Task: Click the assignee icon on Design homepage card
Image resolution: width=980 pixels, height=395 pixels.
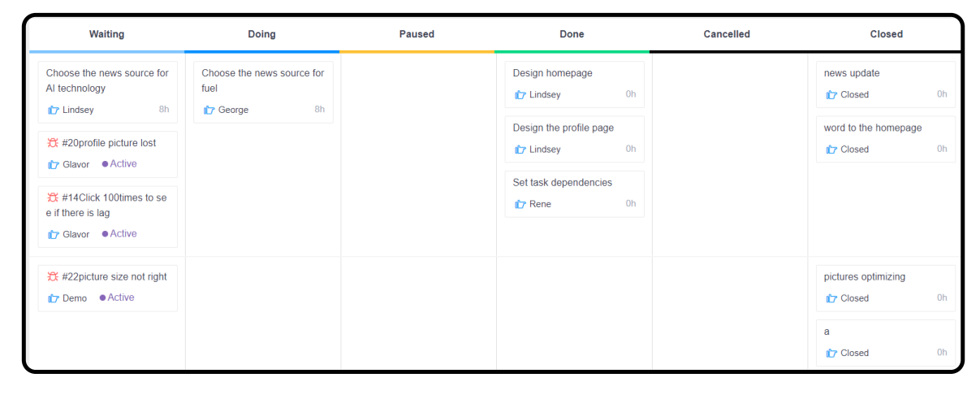Action: (x=520, y=95)
